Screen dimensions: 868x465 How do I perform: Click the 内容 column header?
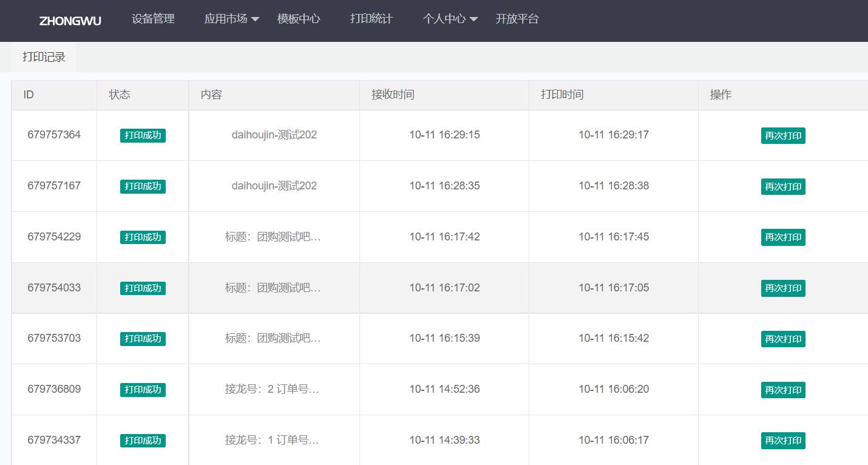coord(274,95)
